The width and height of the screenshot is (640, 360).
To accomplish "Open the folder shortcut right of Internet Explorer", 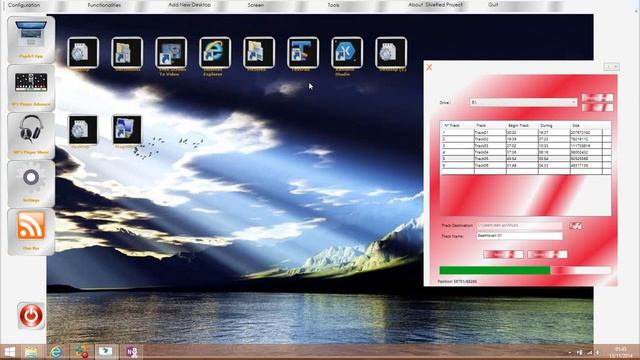I will 259,52.
